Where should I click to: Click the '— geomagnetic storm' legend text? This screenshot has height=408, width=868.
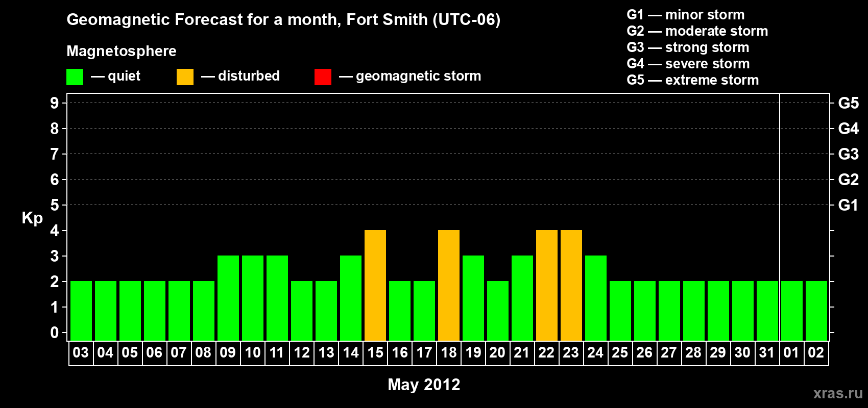[410, 76]
